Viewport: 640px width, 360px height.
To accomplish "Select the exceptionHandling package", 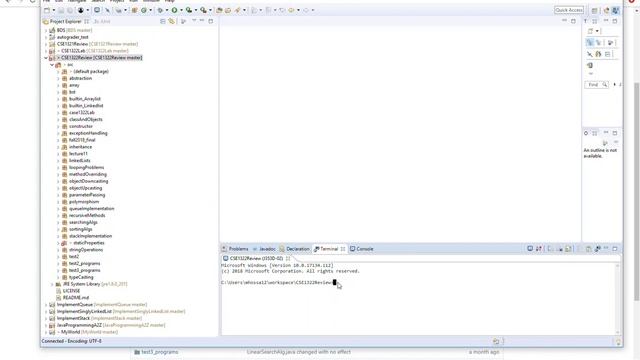I will tap(88, 133).
